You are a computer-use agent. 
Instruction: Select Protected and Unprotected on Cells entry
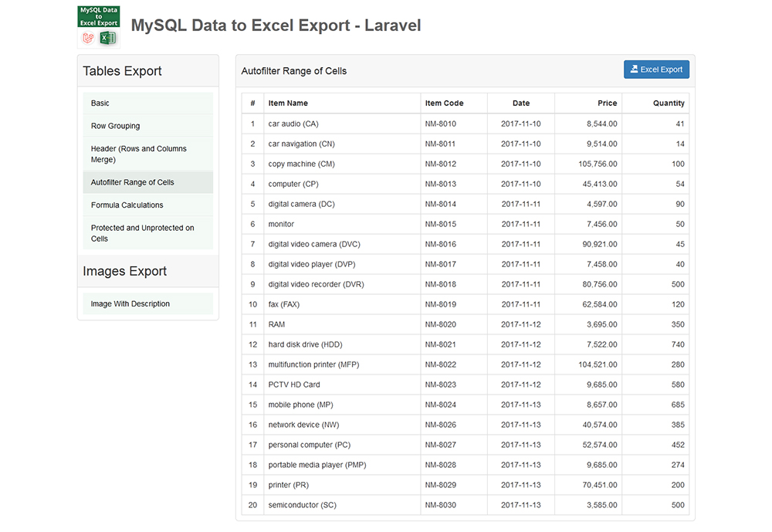click(143, 233)
